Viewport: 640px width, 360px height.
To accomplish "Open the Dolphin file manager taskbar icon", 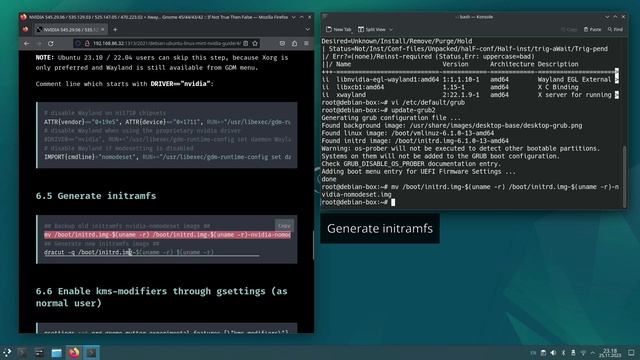I will pos(56,353).
